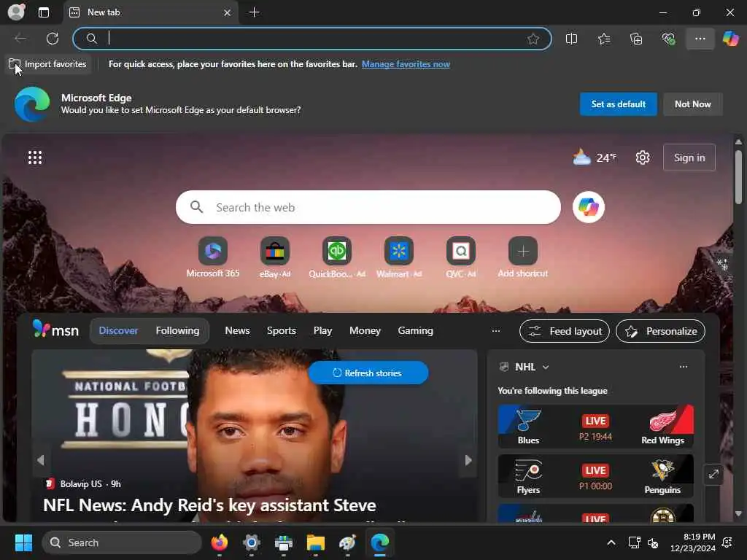Click the page vertical scrollbar thumb
Viewport: 747px width, 560px height.
[x=738, y=177]
